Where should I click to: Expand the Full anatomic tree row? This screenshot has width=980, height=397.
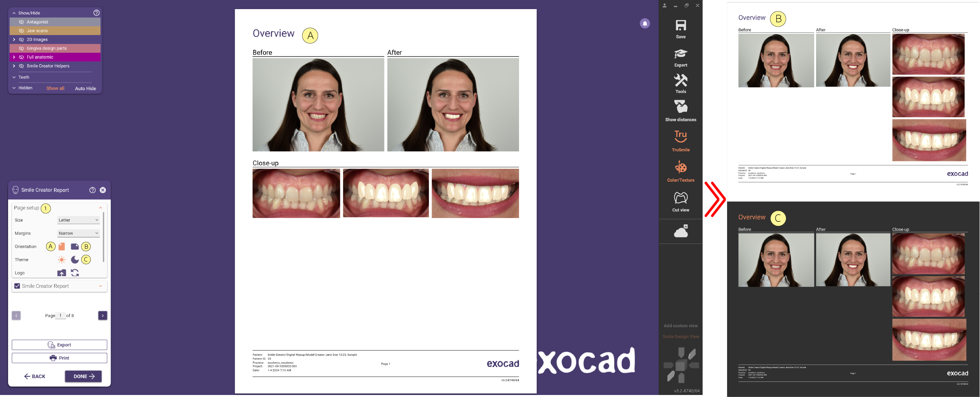pos(14,57)
